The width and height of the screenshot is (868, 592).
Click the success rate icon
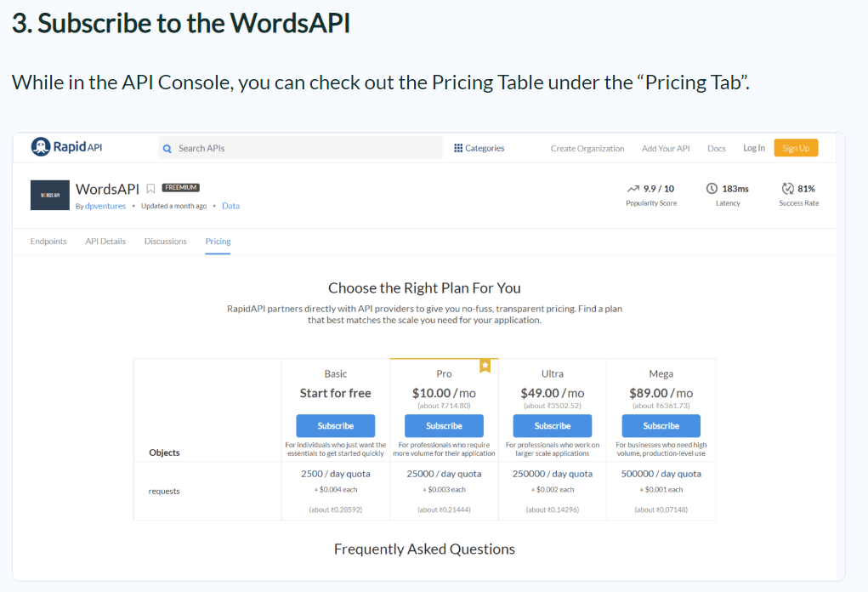[787, 189]
